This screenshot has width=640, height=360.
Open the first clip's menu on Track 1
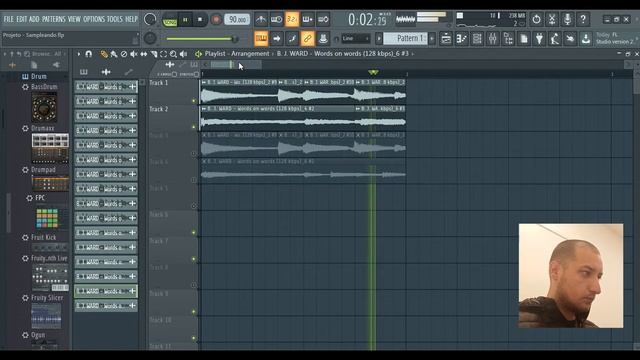point(204,82)
